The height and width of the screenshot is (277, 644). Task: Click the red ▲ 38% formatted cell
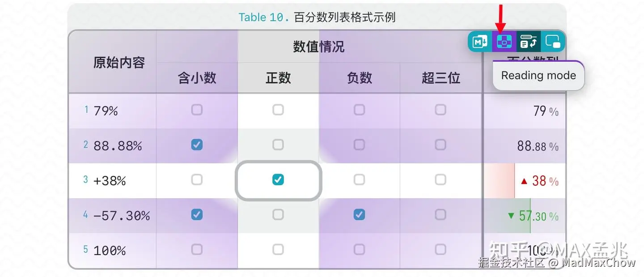(x=539, y=181)
